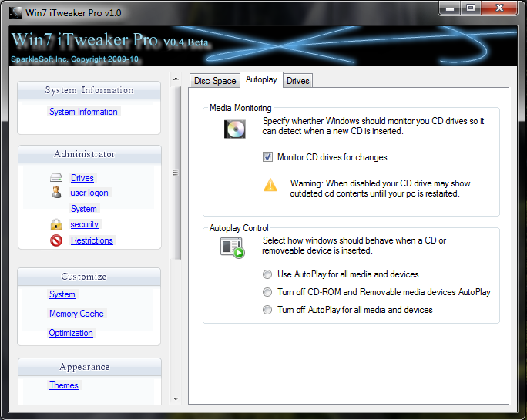Open the Restrictions link
The width and height of the screenshot is (527, 420).
pos(92,240)
